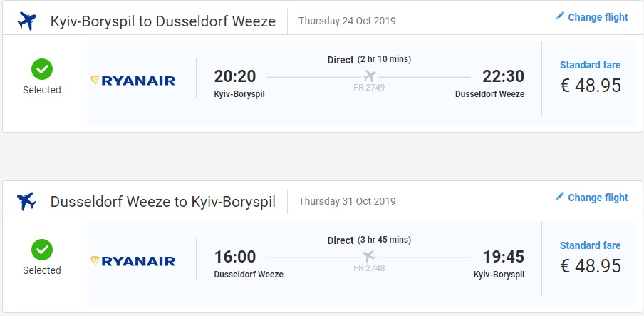Click the Thursday 31 Oct 2019 date
This screenshot has height=316, width=644.
tap(347, 201)
